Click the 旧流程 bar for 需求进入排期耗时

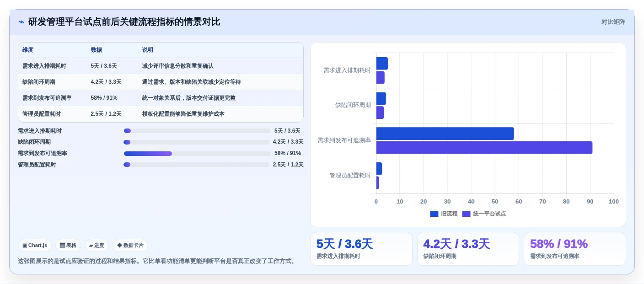tap(382, 64)
